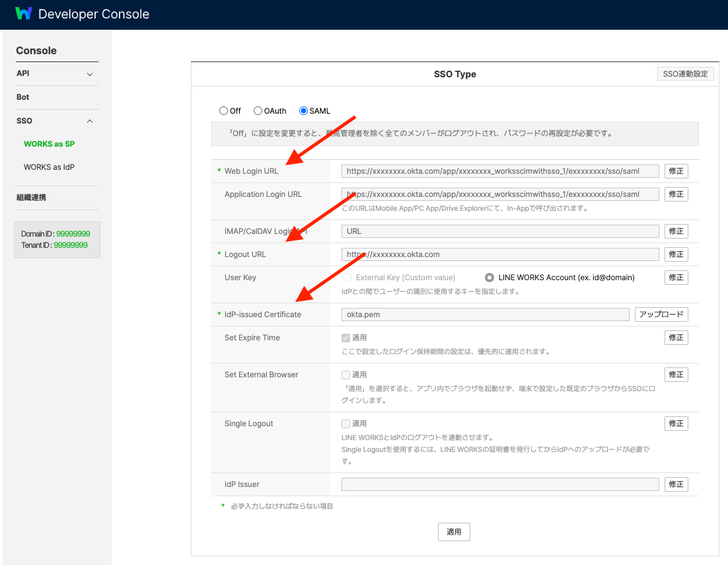
Task: Select the Off radio button
Action: pyautogui.click(x=223, y=110)
